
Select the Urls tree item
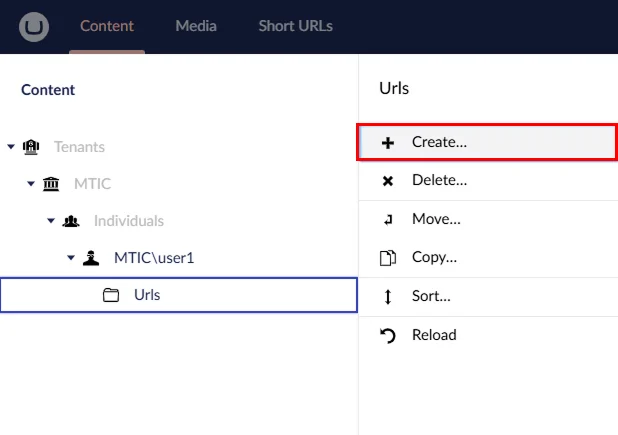pyautogui.click(x=147, y=295)
